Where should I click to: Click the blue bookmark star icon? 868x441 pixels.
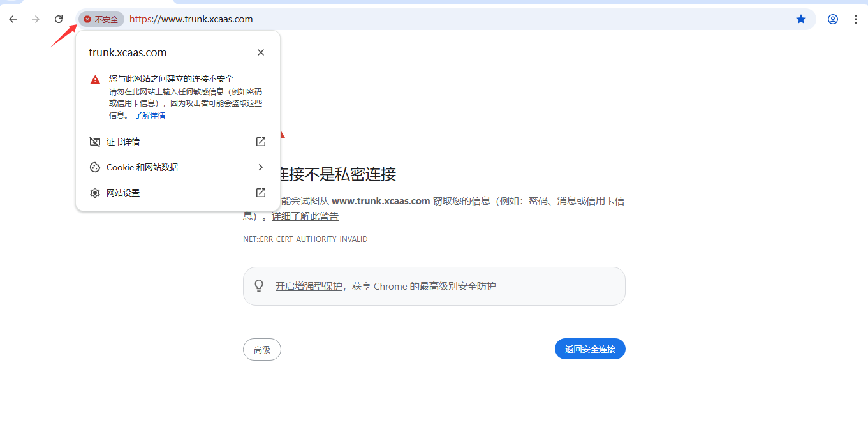801,19
